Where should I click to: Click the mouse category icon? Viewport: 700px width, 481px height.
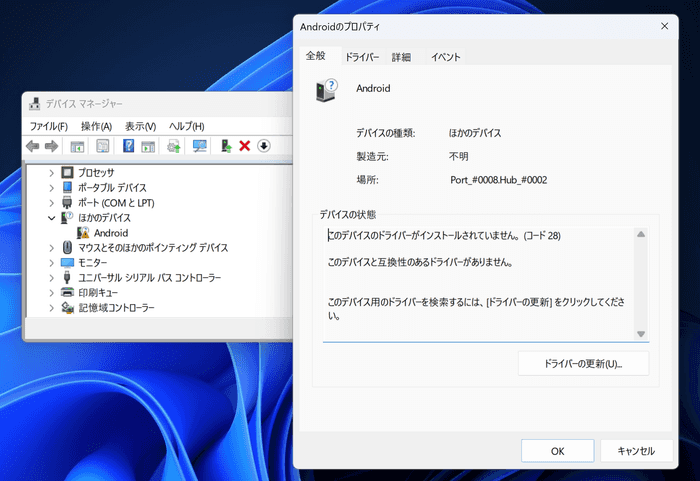point(67,247)
